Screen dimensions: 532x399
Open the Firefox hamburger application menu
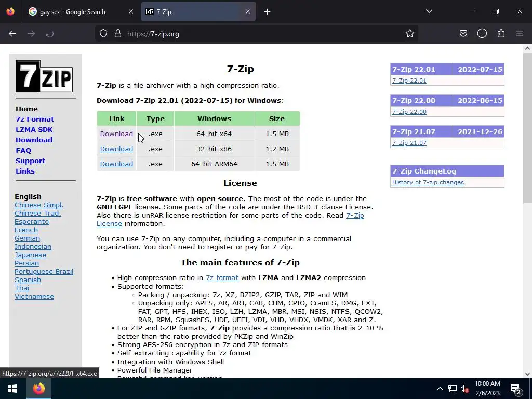click(520, 34)
